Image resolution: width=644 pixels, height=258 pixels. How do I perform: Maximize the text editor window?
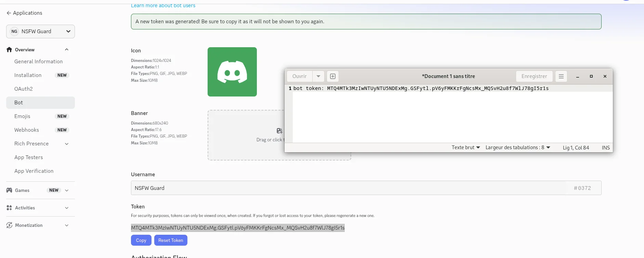pos(591,76)
